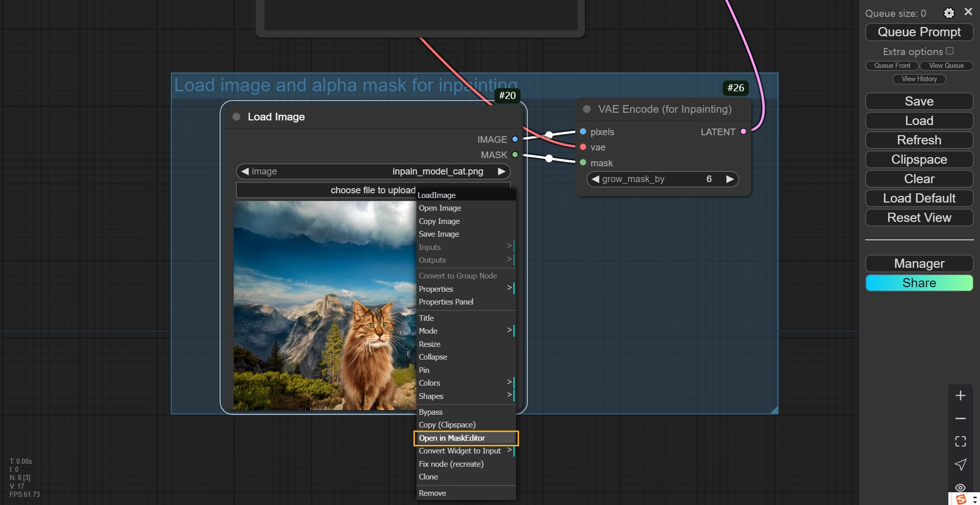Select Collapse in the context menu
The width and height of the screenshot is (980, 505).
466,357
